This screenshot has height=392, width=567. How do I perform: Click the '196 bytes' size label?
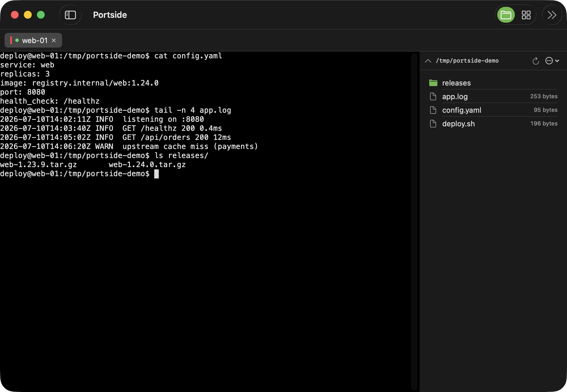click(x=544, y=123)
